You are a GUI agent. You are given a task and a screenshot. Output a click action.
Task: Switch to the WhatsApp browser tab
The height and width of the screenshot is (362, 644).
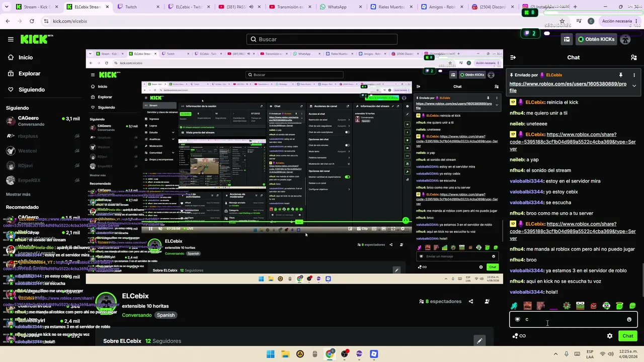point(337,7)
